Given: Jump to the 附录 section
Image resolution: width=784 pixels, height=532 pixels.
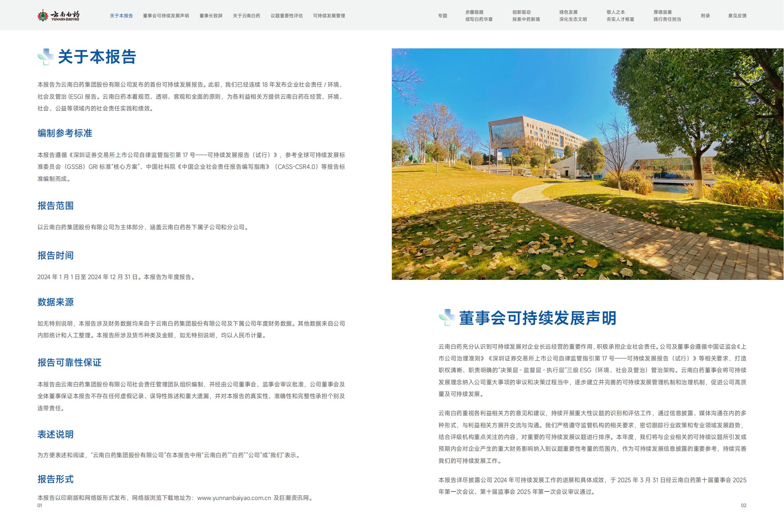Looking at the screenshot, I should pos(705,16).
